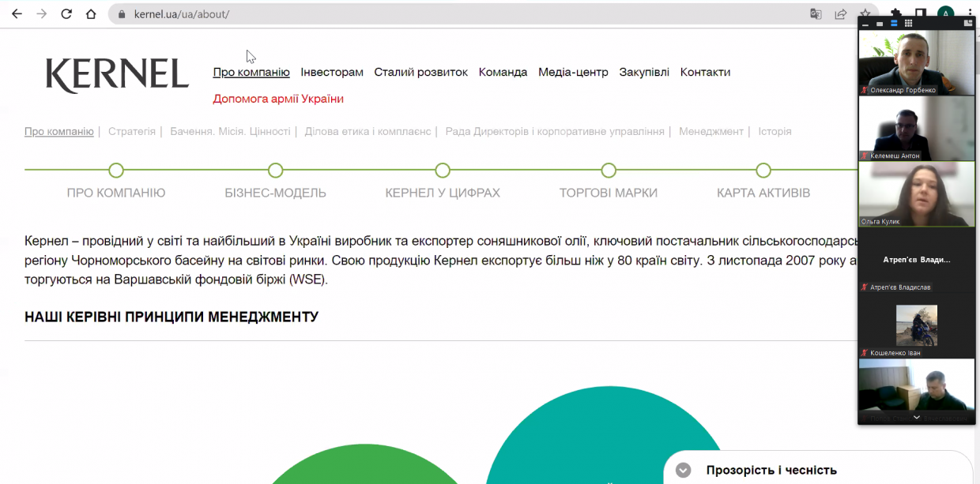Exit minimized video mode in the Zoom panel

[968, 23]
